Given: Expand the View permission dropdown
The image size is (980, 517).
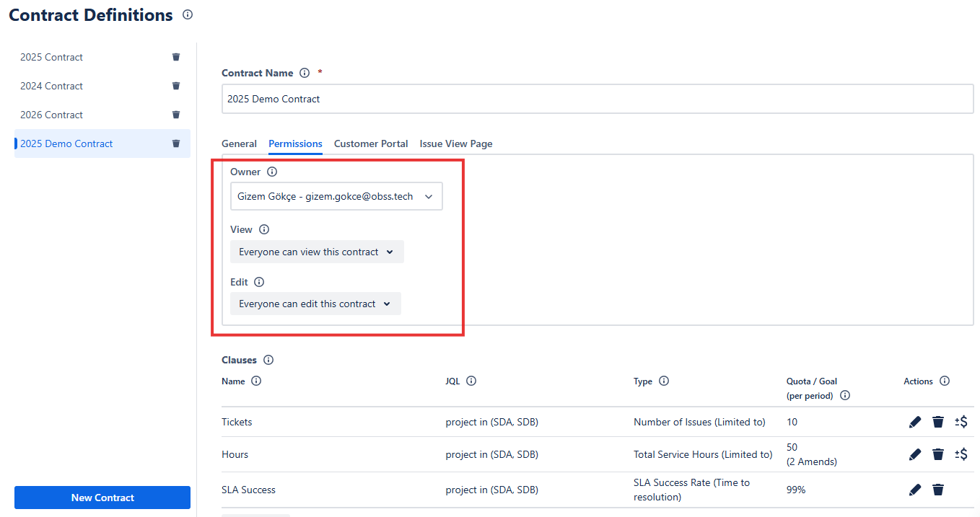Looking at the screenshot, I should pyautogui.click(x=317, y=252).
